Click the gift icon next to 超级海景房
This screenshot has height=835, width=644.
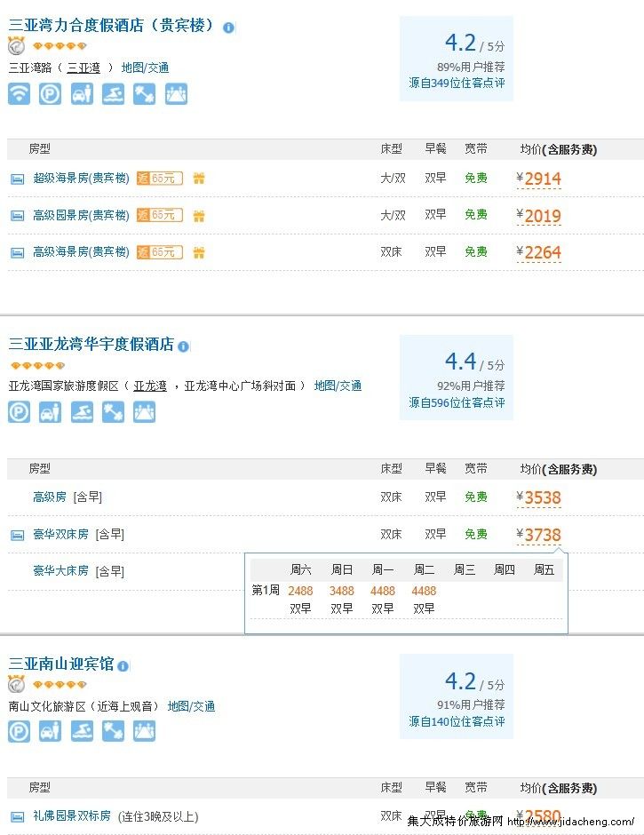[x=199, y=179]
